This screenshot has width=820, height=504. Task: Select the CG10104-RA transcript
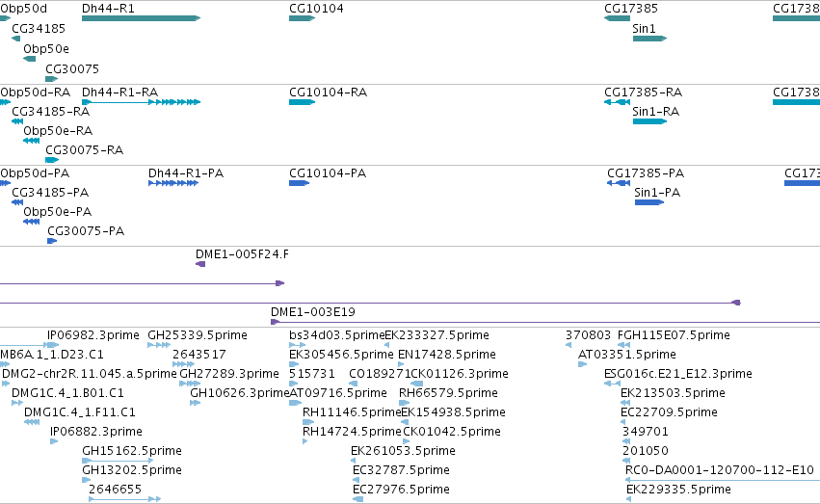pos(302,102)
